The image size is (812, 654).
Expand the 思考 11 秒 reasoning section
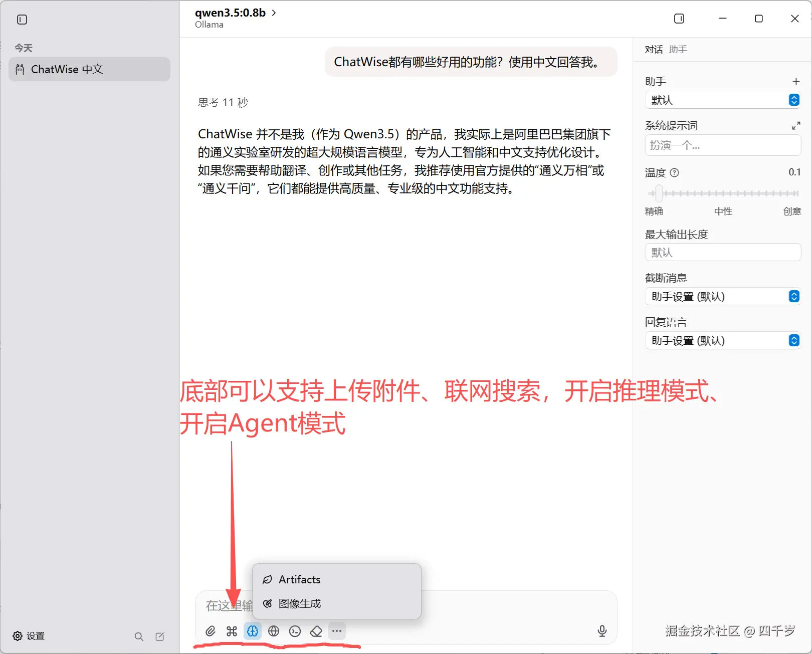tap(223, 102)
